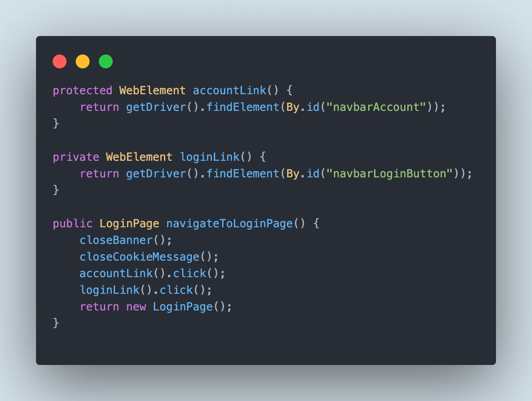532x401 pixels.
Task: Click the "navbarAccount" string literal
Action: [376, 107]
